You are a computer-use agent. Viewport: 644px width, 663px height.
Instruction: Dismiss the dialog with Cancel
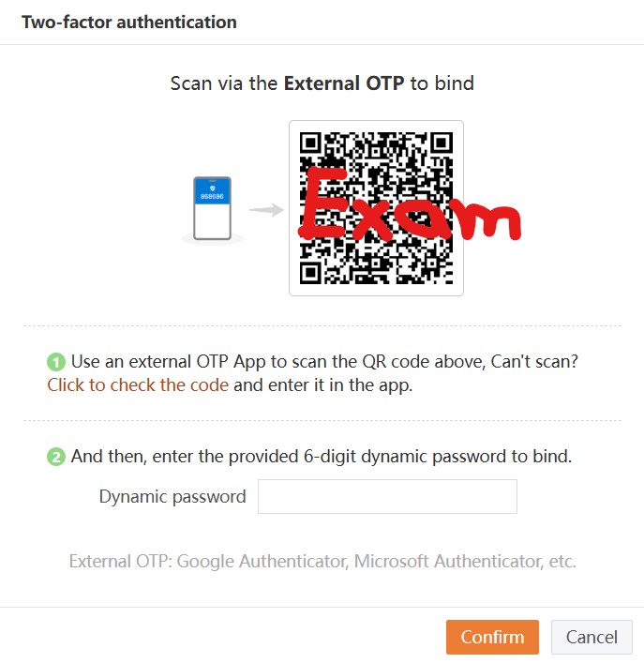(x=592, y=637)
